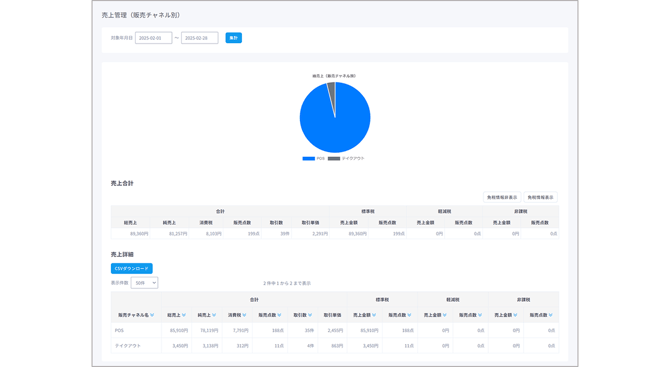
Task: Click 78,119円 in the POS row
Action: point(209,330)
